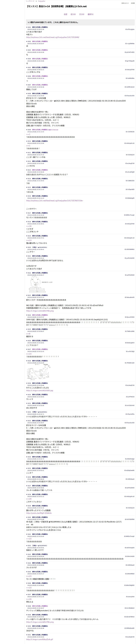Go to 前100 posts

[73, 14]
